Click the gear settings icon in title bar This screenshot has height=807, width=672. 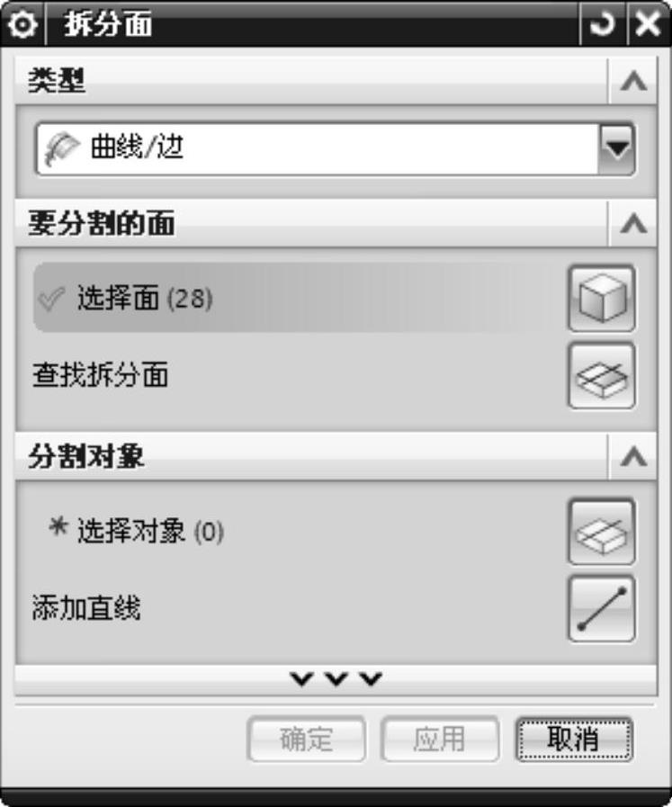pyautogui.click(x=22, y=24)
